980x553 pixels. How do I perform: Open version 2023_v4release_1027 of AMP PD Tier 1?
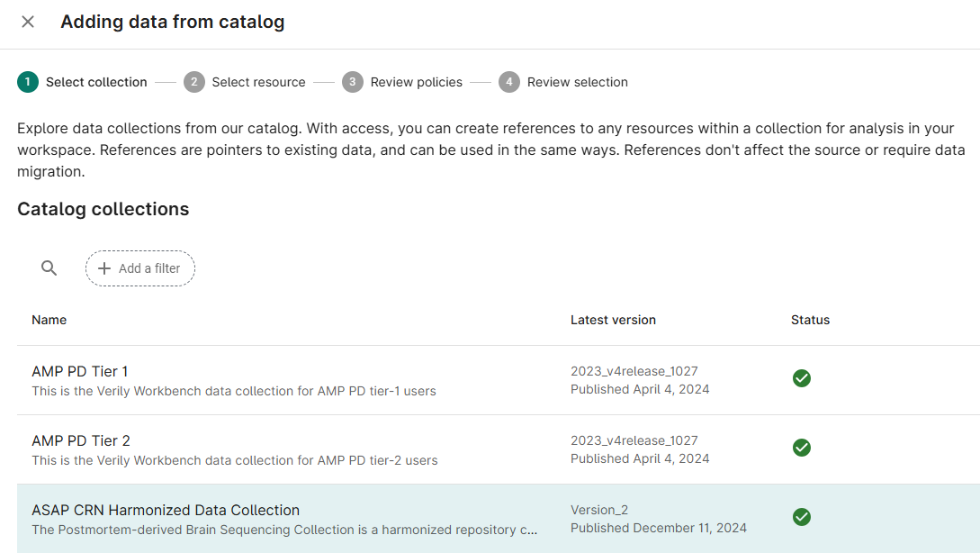coord(634,370)
